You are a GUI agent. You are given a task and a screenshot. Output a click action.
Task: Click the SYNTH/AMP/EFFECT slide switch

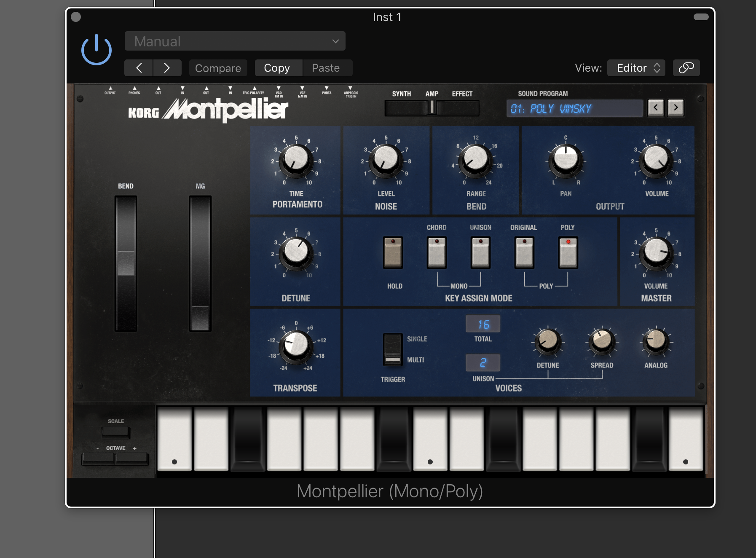coord(432,108)
